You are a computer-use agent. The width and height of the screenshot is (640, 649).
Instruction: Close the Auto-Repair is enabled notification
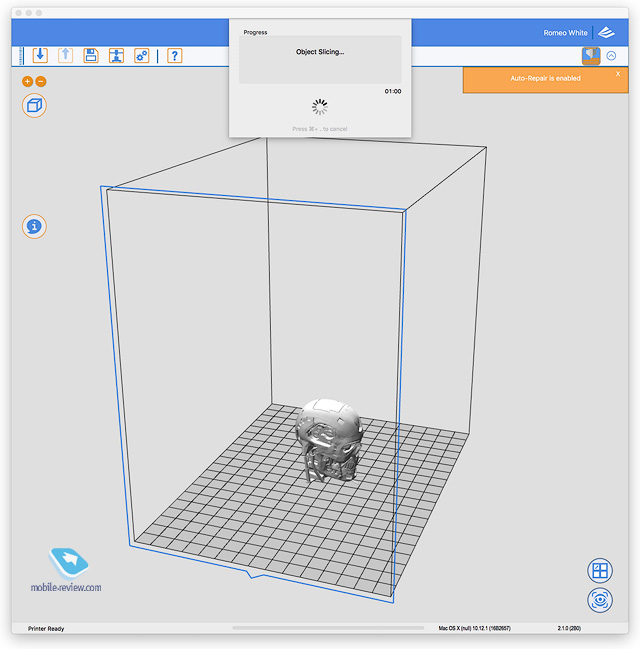618,74
